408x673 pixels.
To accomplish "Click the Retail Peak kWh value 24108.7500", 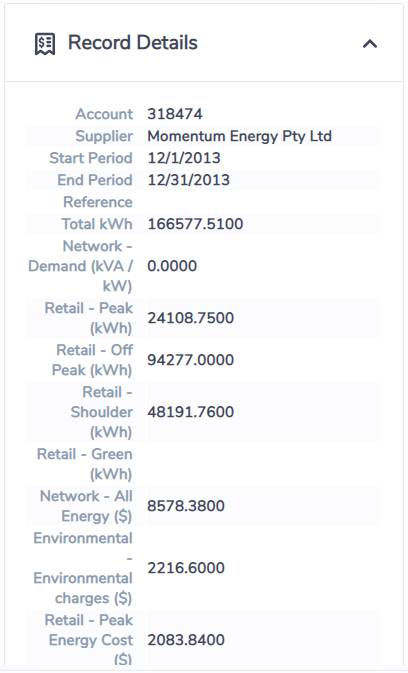I will (x=190, y=318).
